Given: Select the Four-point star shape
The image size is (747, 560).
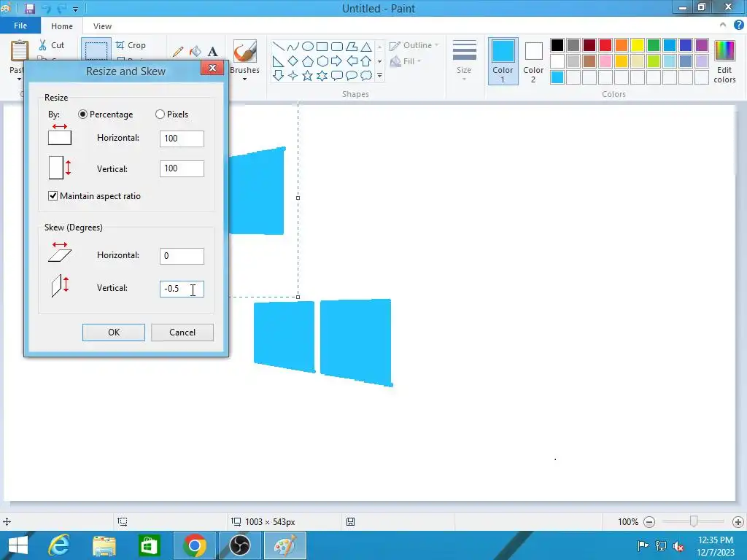Looking at the screenshot, I should pyautogui.click(x=293, y=75).
